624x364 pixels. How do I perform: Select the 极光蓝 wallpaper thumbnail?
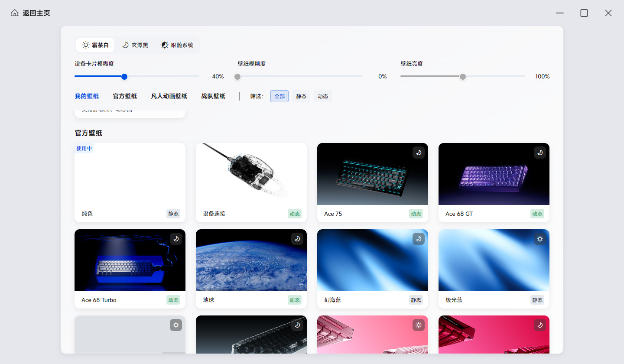click(494, 260)
